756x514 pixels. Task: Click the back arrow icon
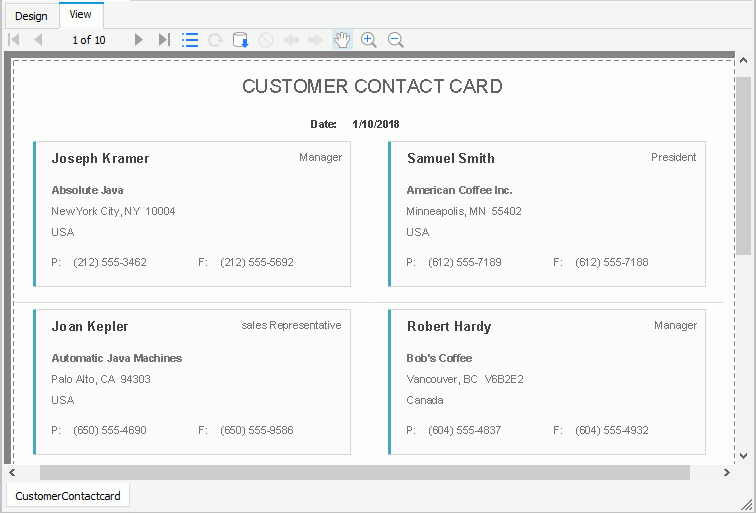(x=291, y=40)
